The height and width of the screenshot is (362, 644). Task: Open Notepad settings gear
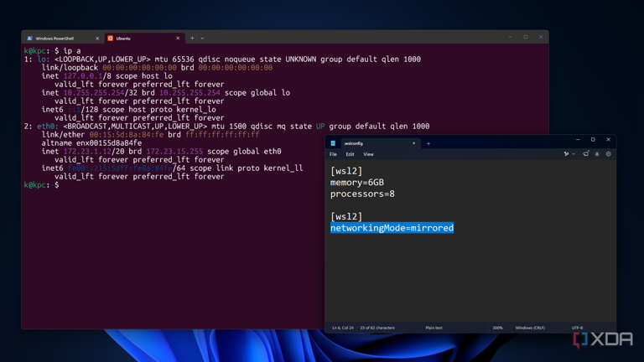pos(609,154)
